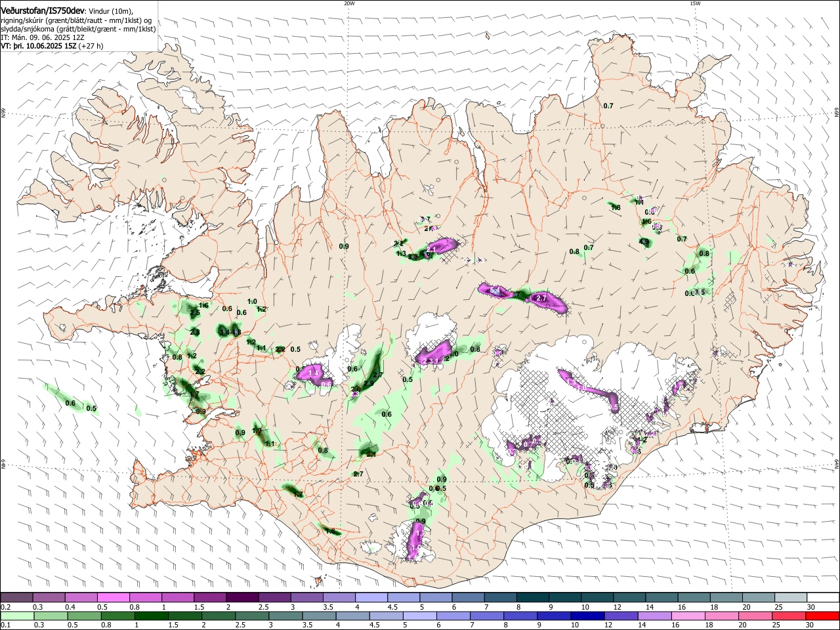Click the Veðurstofan/IS750dev title text
Screen dimensions: 840x630
coord(43,11)
